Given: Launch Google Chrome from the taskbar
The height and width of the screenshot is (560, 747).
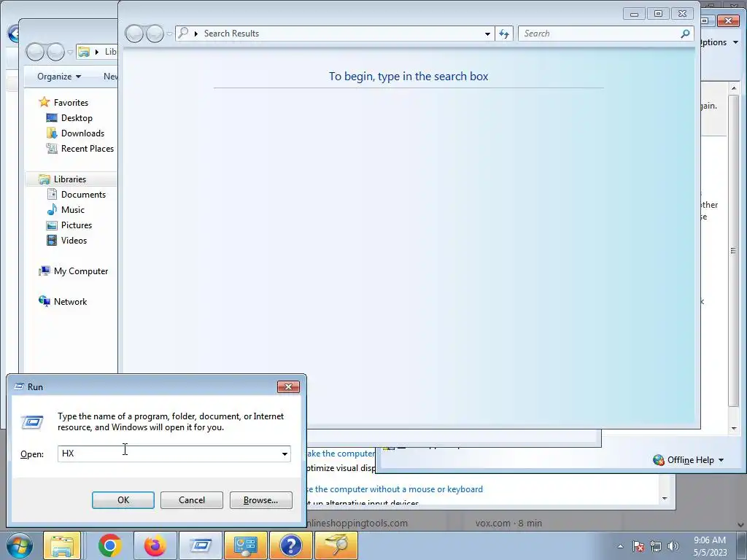Looking at the screenshot, I should [x=109, y=545].
